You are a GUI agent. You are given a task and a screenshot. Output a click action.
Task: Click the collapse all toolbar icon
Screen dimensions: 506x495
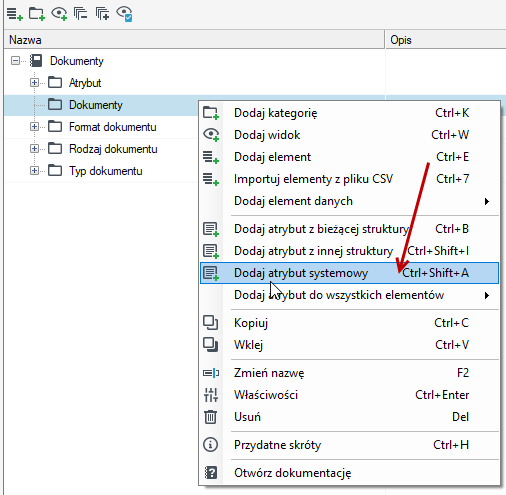pyautogui.click(x=80, y=14)
